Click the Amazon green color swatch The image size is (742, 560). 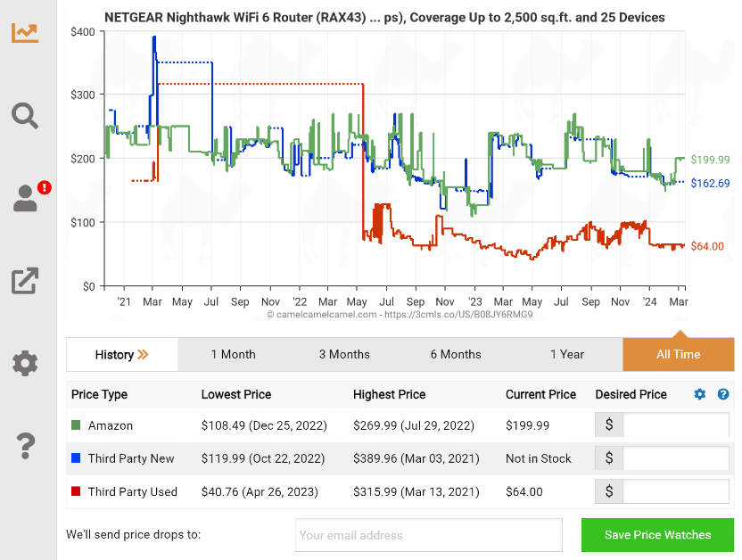[x=77, y=425]
